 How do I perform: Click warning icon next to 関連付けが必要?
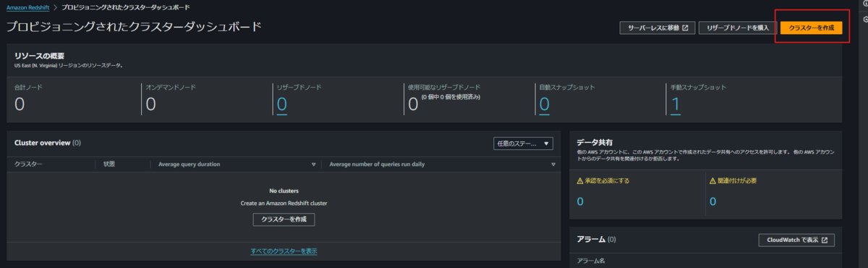tap(712, 180)
